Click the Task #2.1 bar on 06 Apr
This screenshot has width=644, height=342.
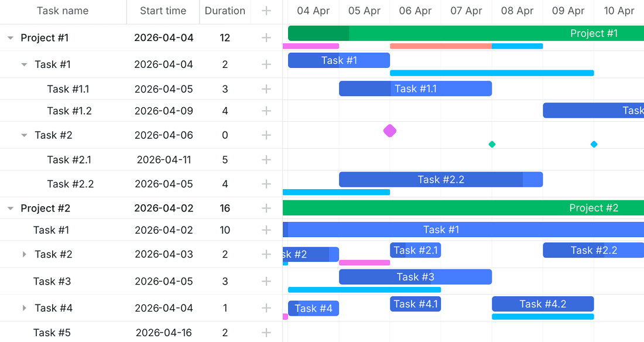pos(415,250)
